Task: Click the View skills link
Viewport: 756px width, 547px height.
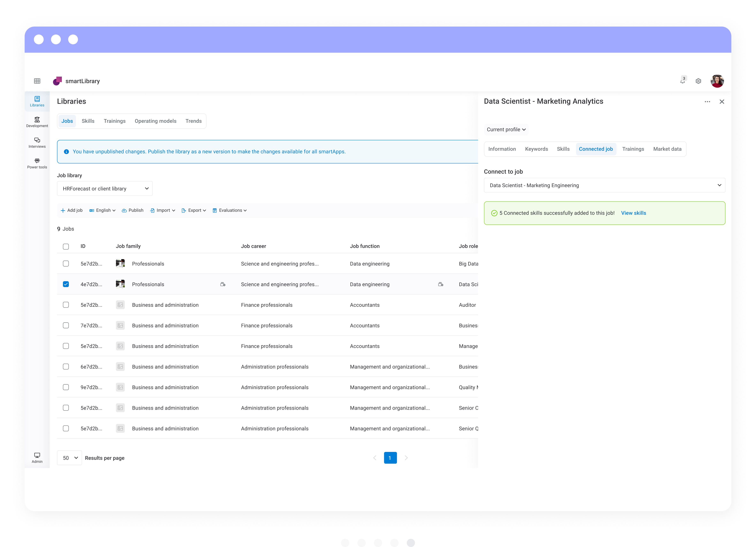Action: (633, 213)
